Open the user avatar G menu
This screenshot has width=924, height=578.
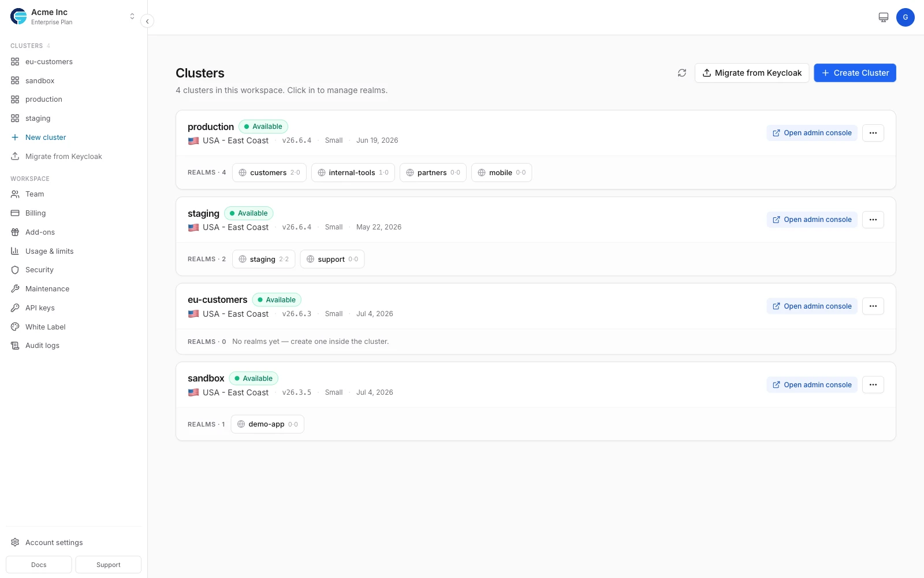[x=906, y=17]
